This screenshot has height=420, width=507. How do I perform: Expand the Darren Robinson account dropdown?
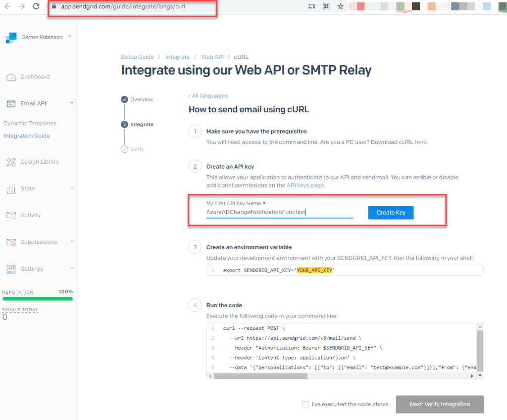click(x=70, y=37)
